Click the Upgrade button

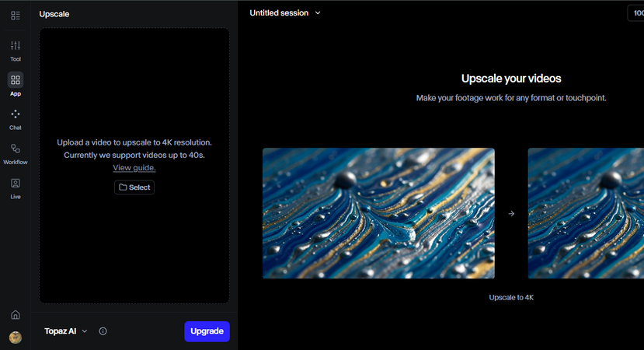[x=207, y=331]
